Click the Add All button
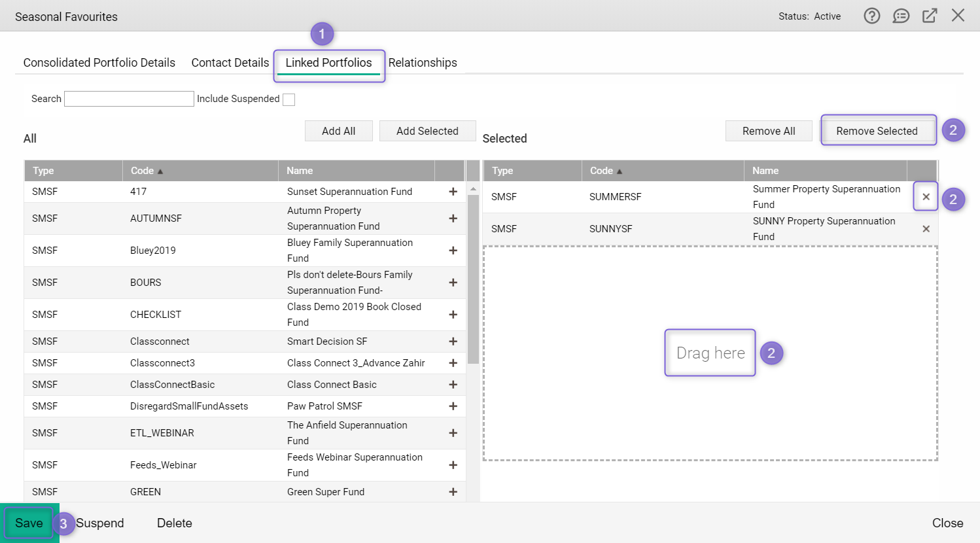980x543 pixels. click(339, 131)
